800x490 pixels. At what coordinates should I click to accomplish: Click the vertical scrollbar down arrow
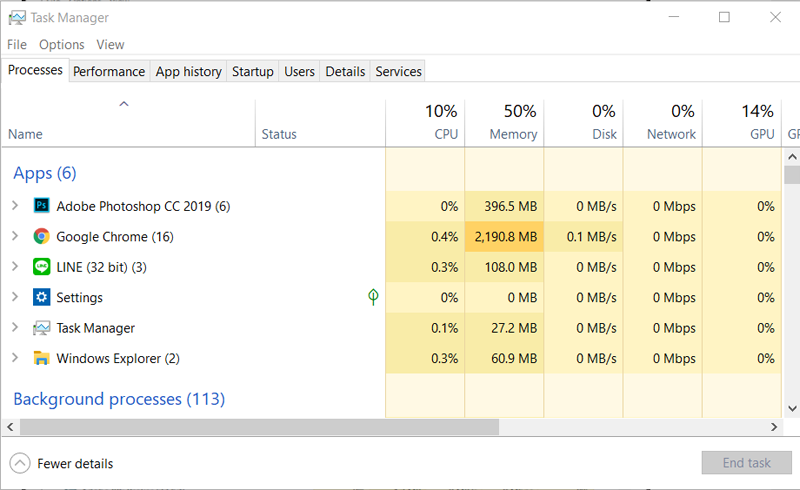click(791, 408)
